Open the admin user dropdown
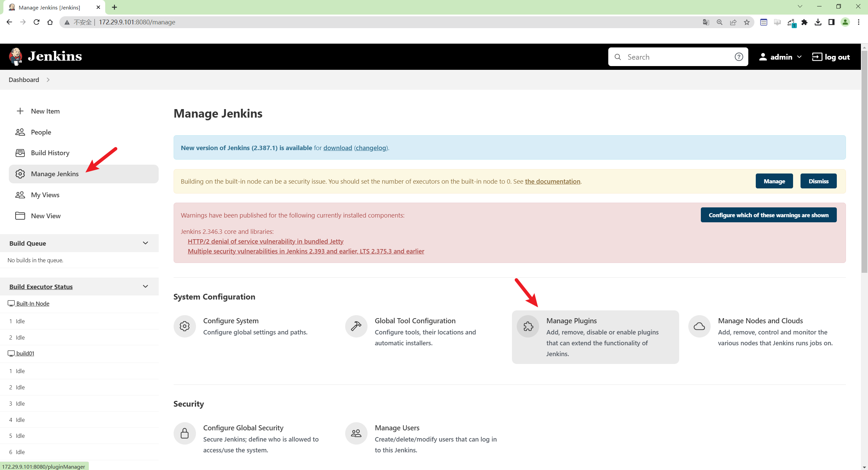868x470 pixels. (781, 57)
